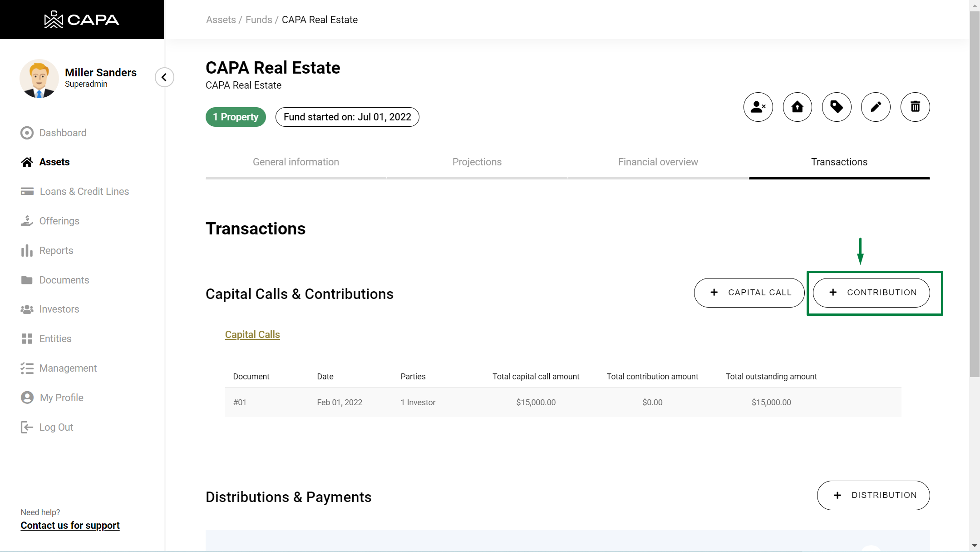Click the tag icon button
This screenshot has height=552, width=980.
pos(837,107)
